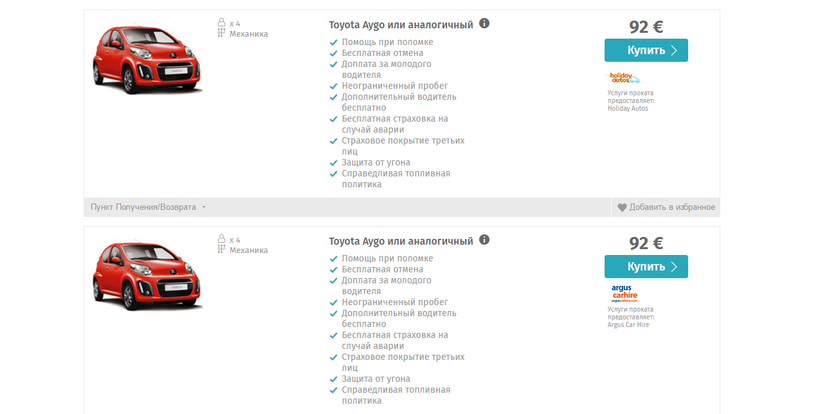Click the second Toyota Aygo или аналогичный title

(x=400, y=241)
